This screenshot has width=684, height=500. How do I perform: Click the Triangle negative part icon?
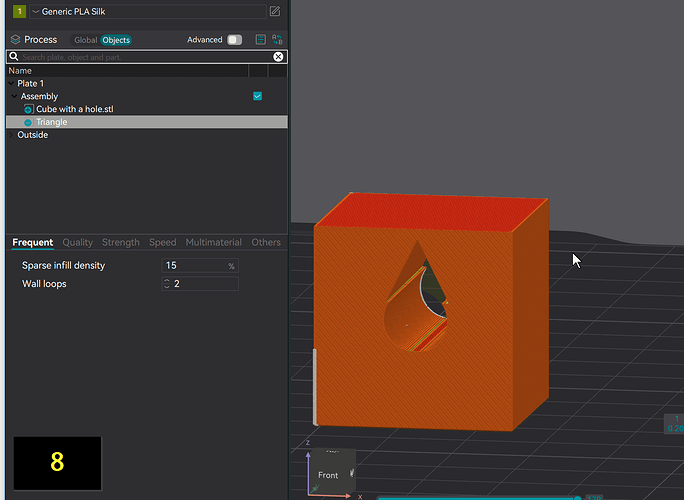[x=28, y=122]
